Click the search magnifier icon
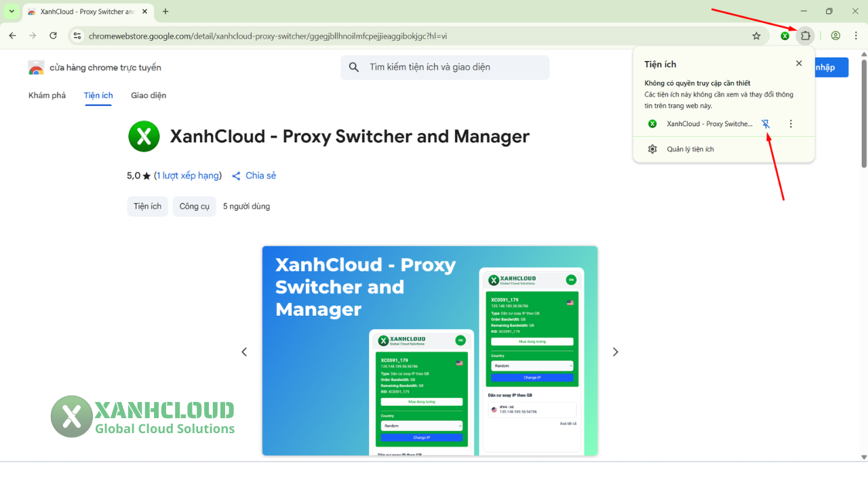868x488 pixels. pyautogui.click(x=354, y=67)
